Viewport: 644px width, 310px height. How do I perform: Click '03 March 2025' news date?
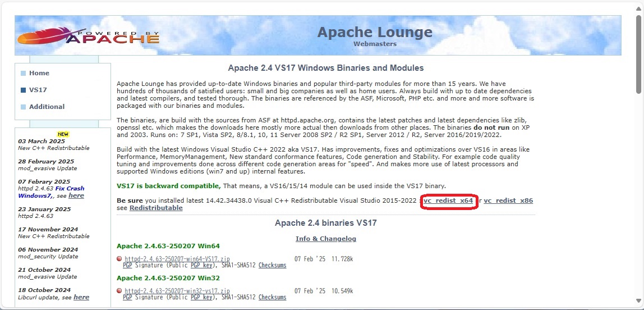42,141
